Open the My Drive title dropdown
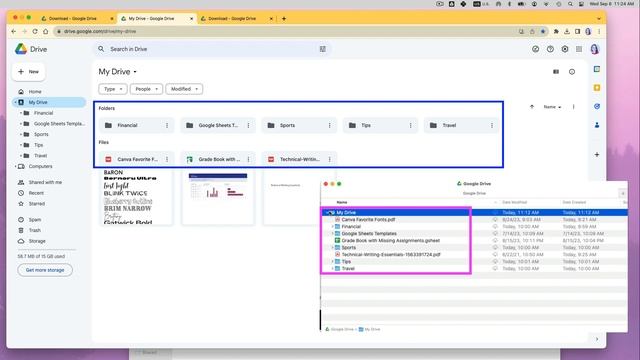The width and height of the screenshot is (640, 360). point(118,72)
